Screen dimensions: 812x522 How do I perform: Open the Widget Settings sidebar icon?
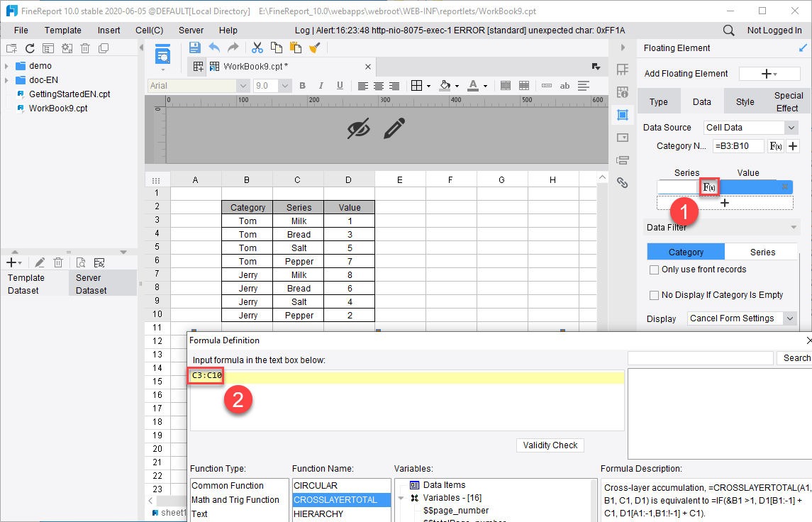tap(623, 138)
